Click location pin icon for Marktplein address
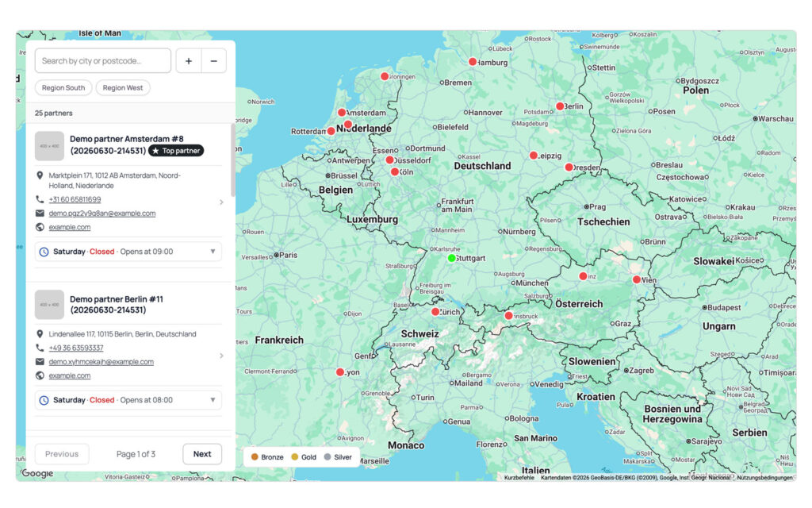The height and width of the screenshot is (508, 812). pyautogui.click(x=40, y=175)
